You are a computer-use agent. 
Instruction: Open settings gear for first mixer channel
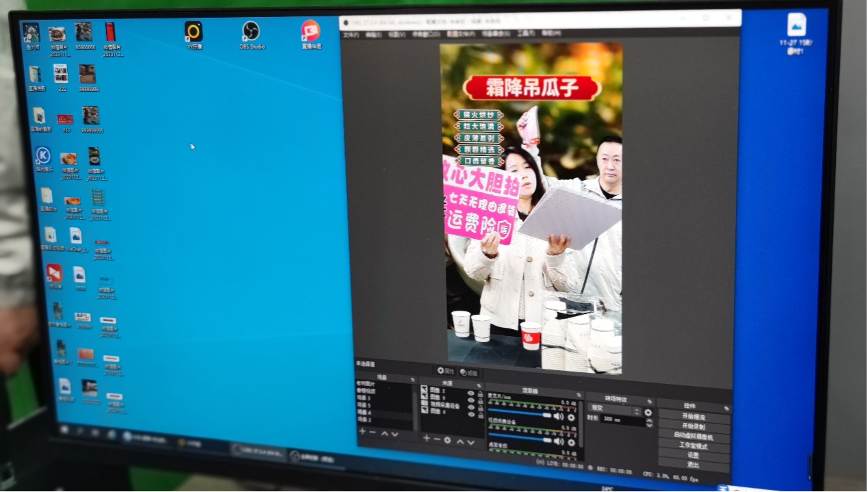click(572, 417)
